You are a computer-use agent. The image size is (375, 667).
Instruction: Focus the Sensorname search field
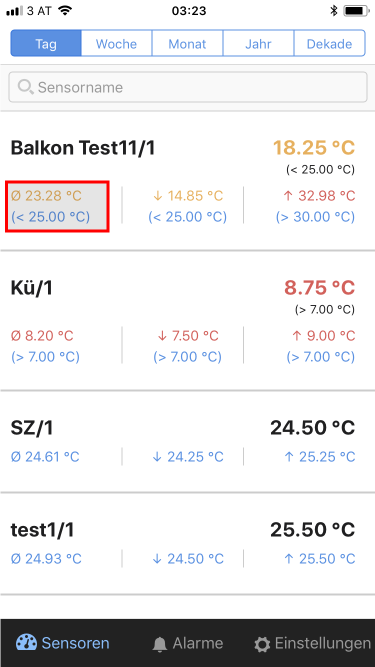pos(188,87)
